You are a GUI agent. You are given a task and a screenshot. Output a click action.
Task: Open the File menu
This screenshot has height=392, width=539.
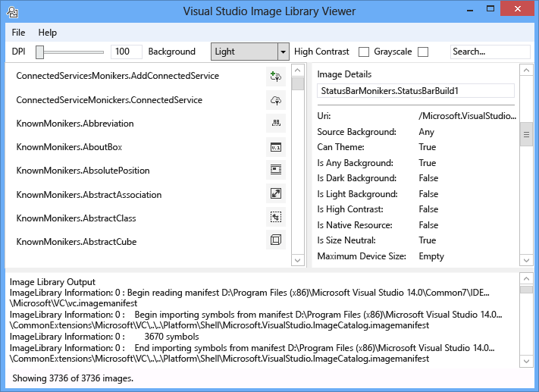click(18, 33)
